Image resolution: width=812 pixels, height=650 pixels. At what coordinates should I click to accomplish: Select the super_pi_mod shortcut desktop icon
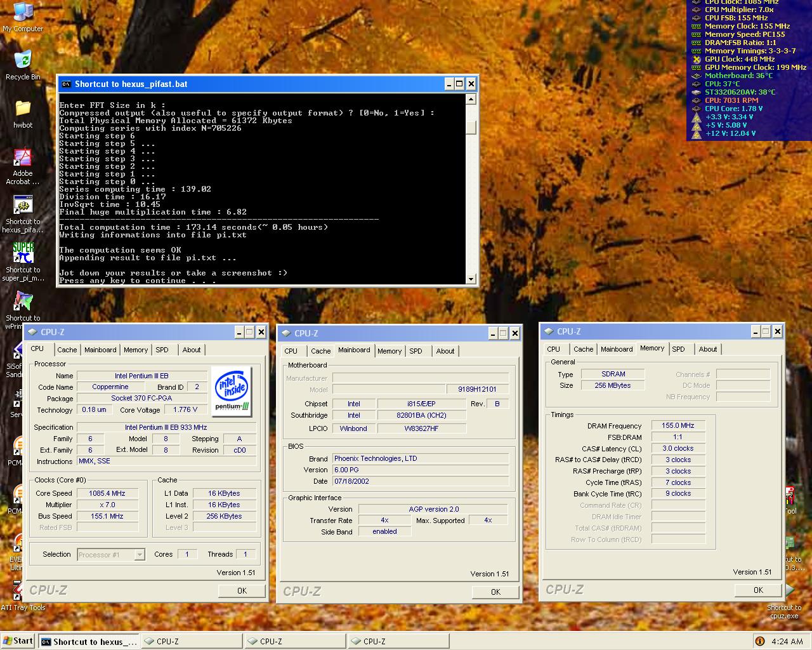(x=23, y=262)
